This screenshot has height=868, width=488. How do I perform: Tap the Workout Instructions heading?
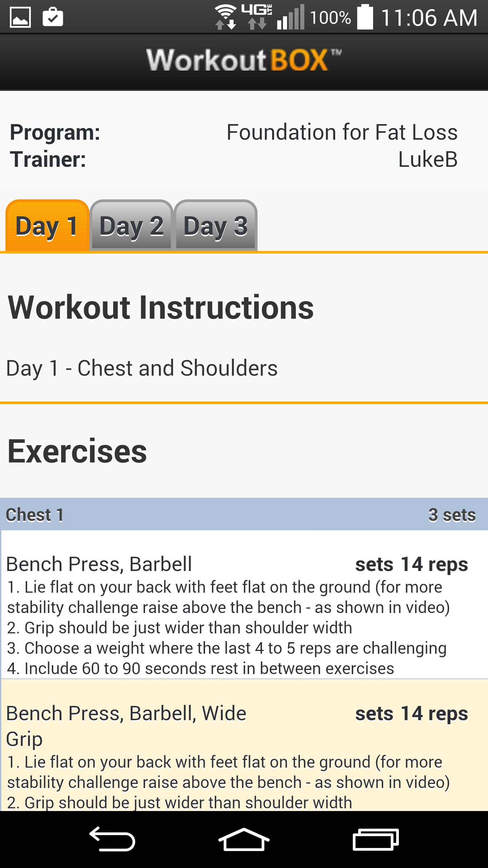(161, 307)
